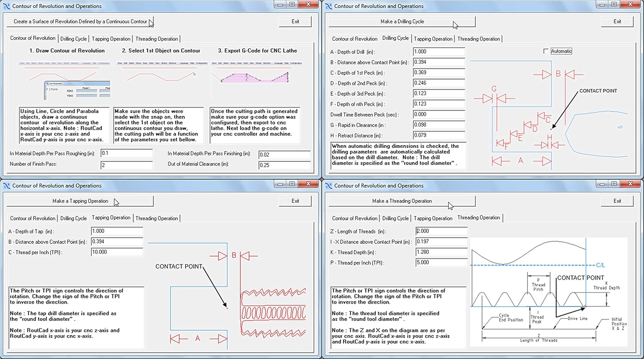Open Contour of Revolution tab in Make Threading Operation window
The height and width of the screenshot is (359, 644).
(355, 218)
